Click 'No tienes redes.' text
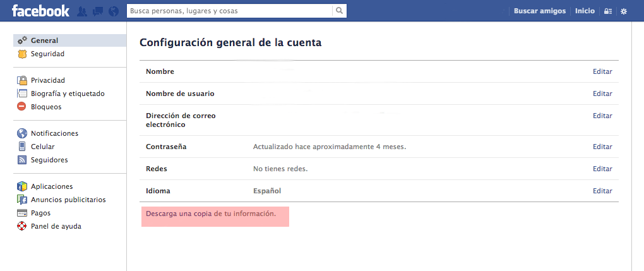This screenshot has height=271, width=644. pyautogui.click(x=280, y=169)
